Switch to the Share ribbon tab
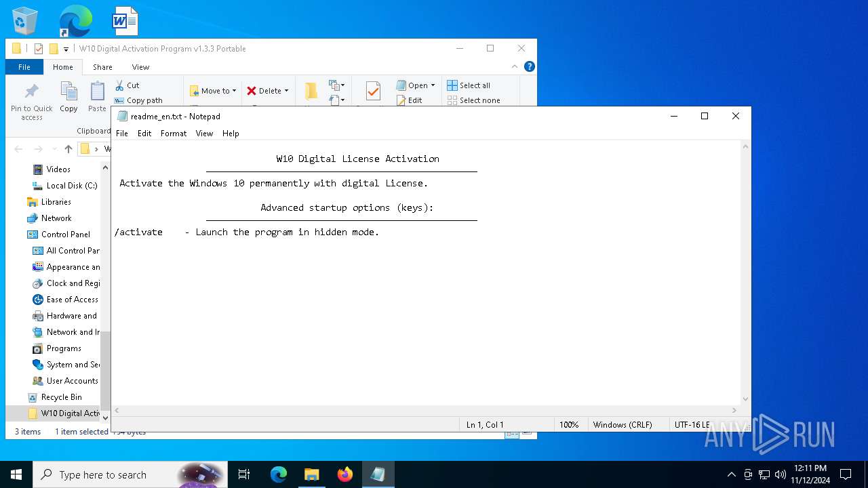 (102, 67)
